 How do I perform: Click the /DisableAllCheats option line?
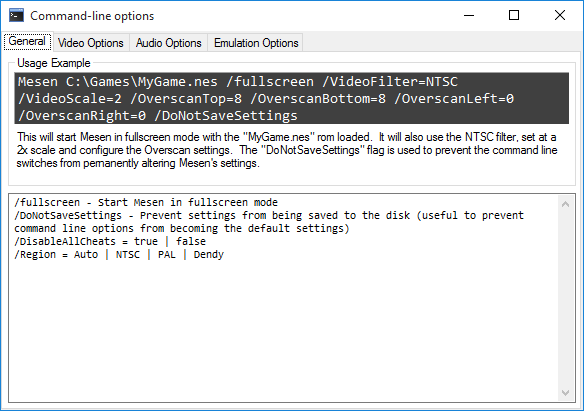point(110,242)
